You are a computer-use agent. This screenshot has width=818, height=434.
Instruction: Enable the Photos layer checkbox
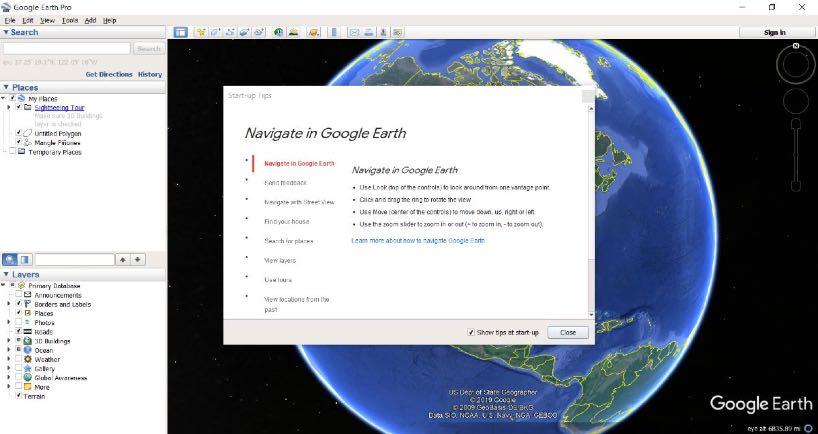[x=19, y=322]
